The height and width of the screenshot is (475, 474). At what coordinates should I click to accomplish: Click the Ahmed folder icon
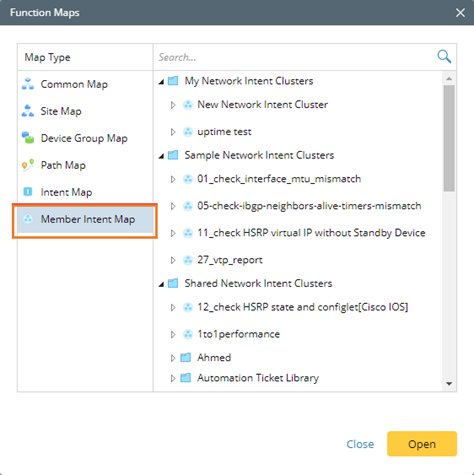coord(186,358)
